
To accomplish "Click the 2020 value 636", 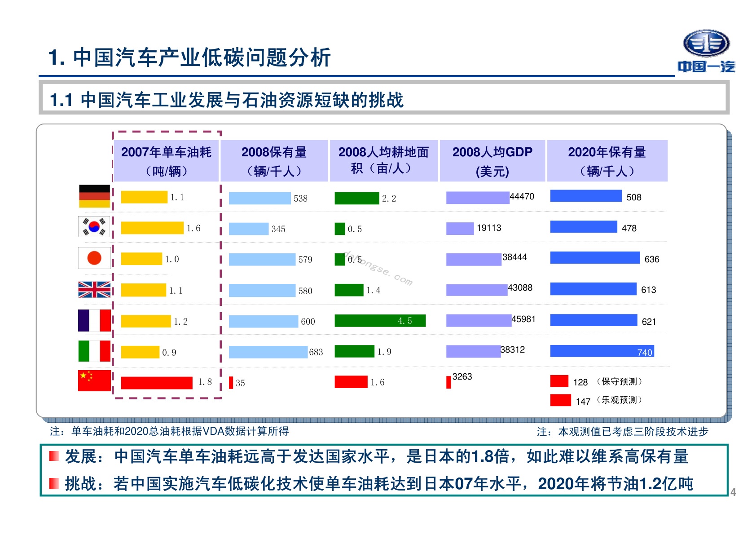I will pos(652,259).
